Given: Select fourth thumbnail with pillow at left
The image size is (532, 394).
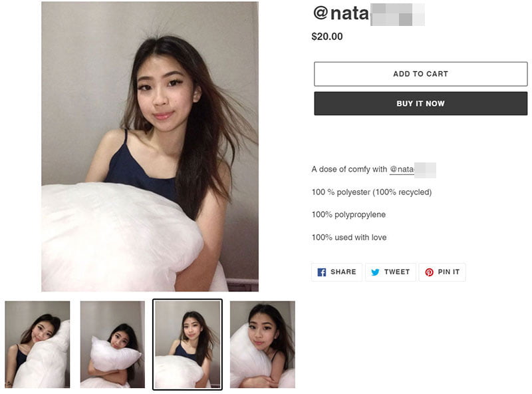Looking at the screenshot, I should click(262, 344).
